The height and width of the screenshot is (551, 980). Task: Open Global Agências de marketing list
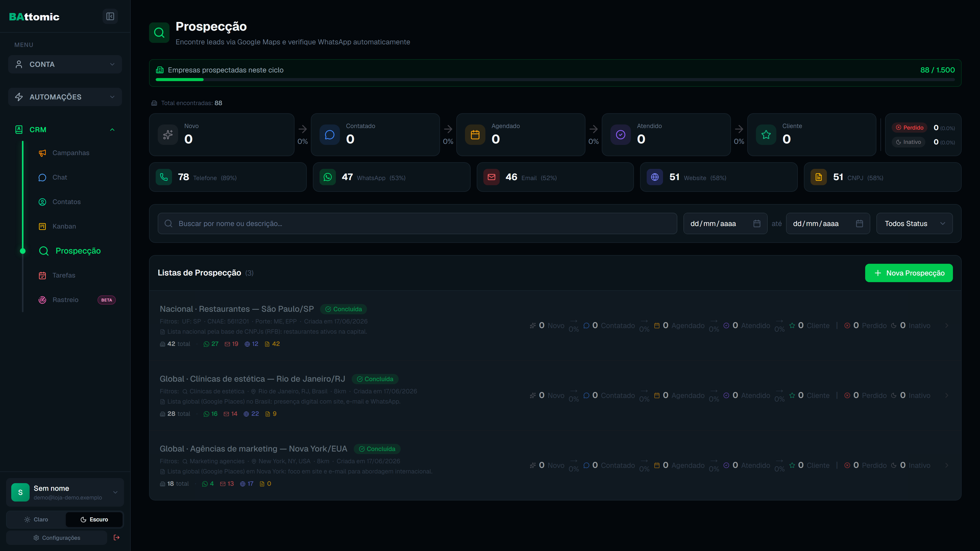click(x=253, y=449)
